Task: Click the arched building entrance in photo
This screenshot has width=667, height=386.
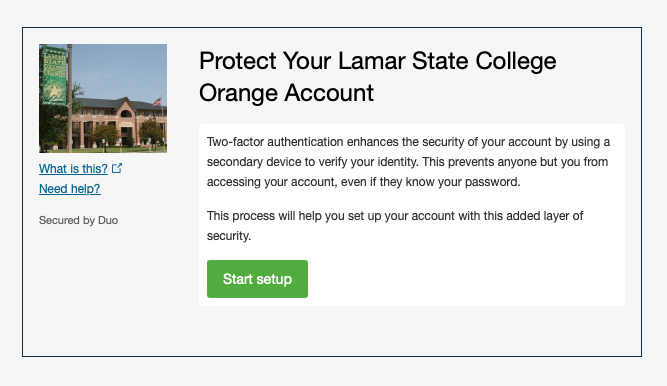Action: coord(126,114)
